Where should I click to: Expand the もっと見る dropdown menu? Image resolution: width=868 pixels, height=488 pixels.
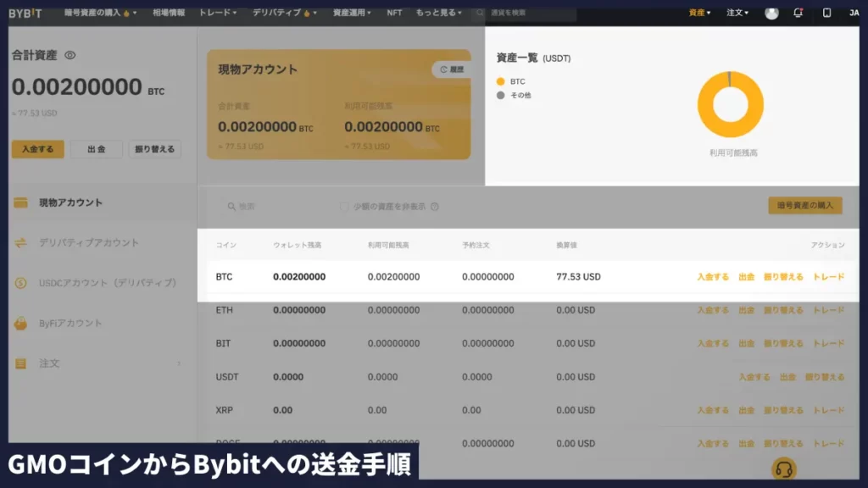438,13
